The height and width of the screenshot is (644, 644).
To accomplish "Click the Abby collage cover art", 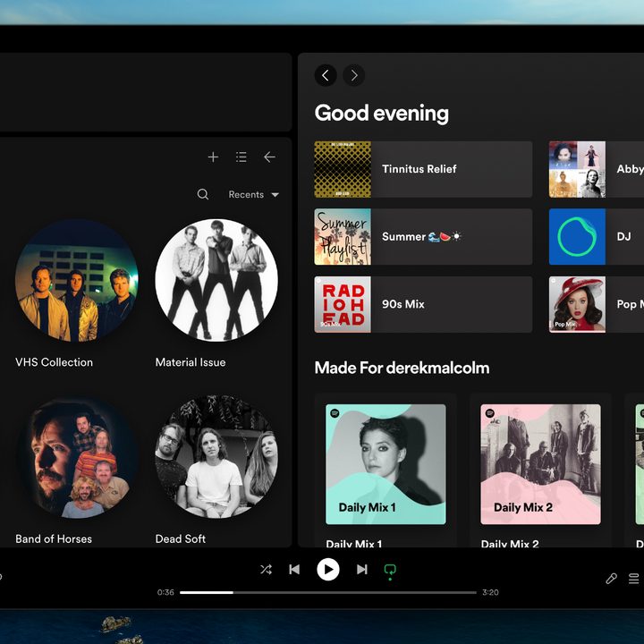I will [577, 169].
